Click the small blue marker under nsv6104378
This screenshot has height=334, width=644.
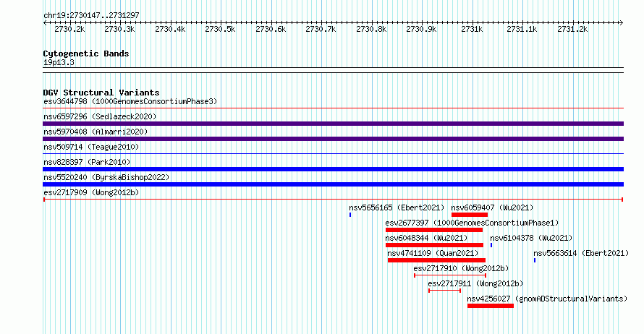point(491,245)
